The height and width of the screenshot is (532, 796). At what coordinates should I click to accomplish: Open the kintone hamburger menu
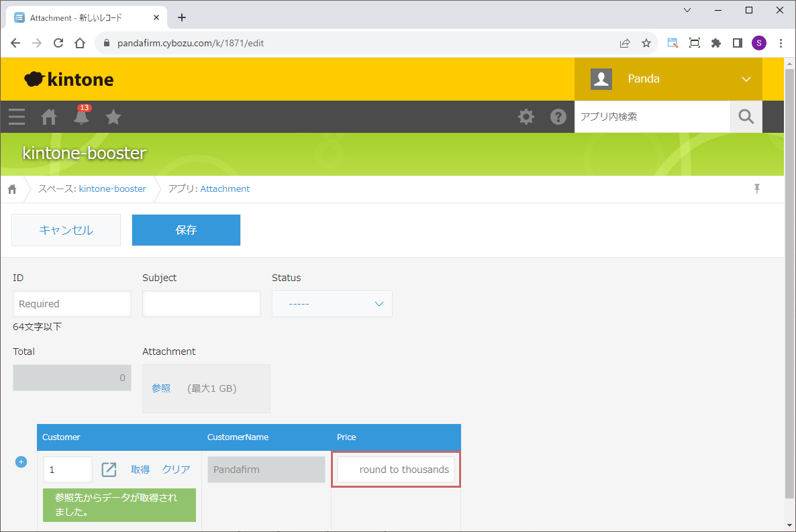click(17, 117)
